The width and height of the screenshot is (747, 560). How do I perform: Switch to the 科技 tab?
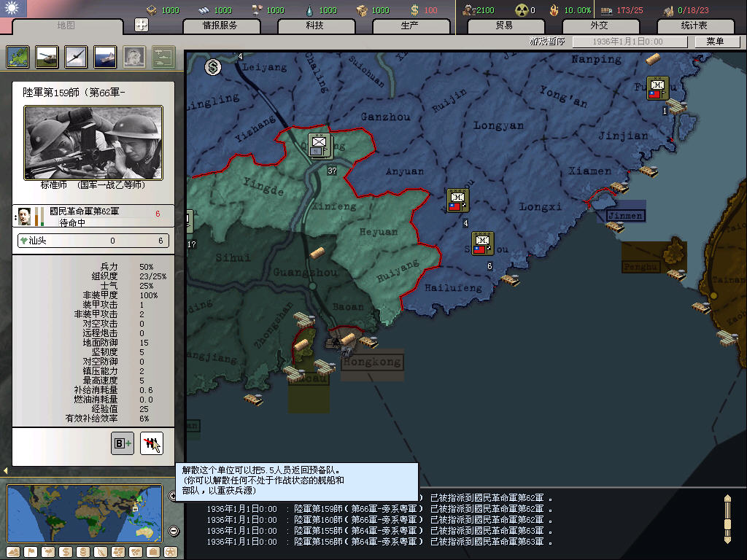tap(315, 26)
